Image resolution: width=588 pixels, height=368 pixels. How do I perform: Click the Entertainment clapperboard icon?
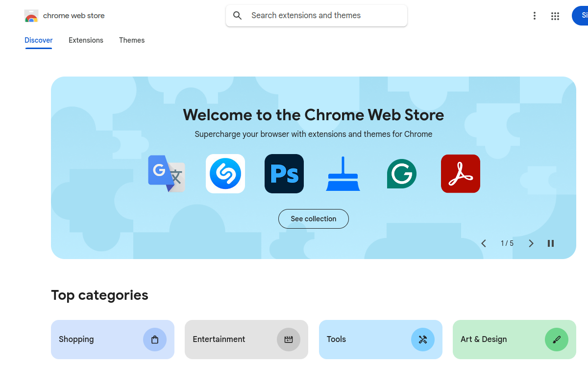coord(289,340)
